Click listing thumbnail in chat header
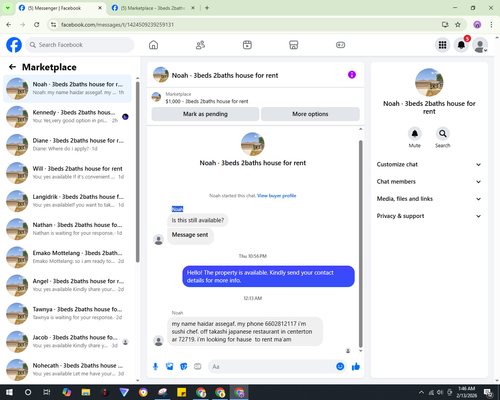The image size is (500, 400). (161, 75)
